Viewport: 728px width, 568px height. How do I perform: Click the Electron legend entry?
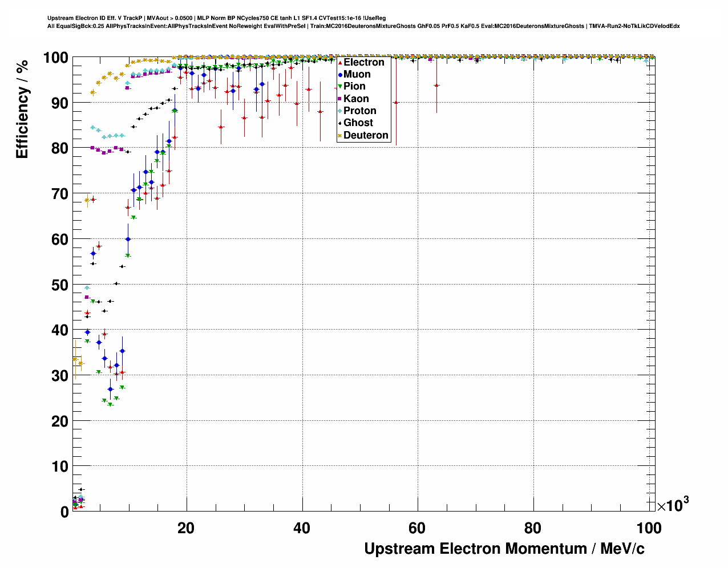364,62
